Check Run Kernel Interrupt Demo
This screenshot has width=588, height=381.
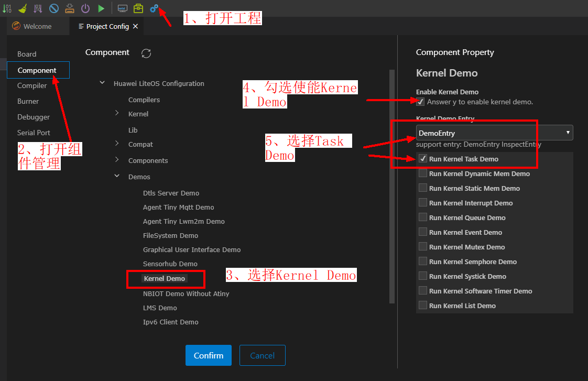point(422,202)
